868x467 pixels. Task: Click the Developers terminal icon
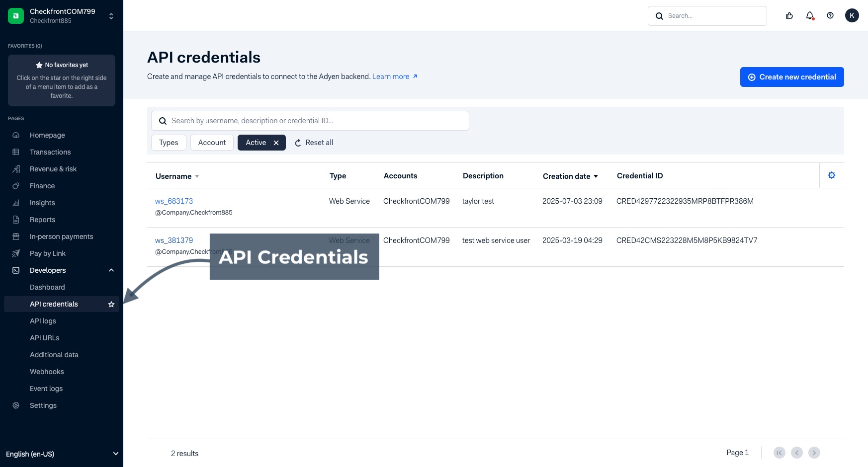(x=16, y=270)
